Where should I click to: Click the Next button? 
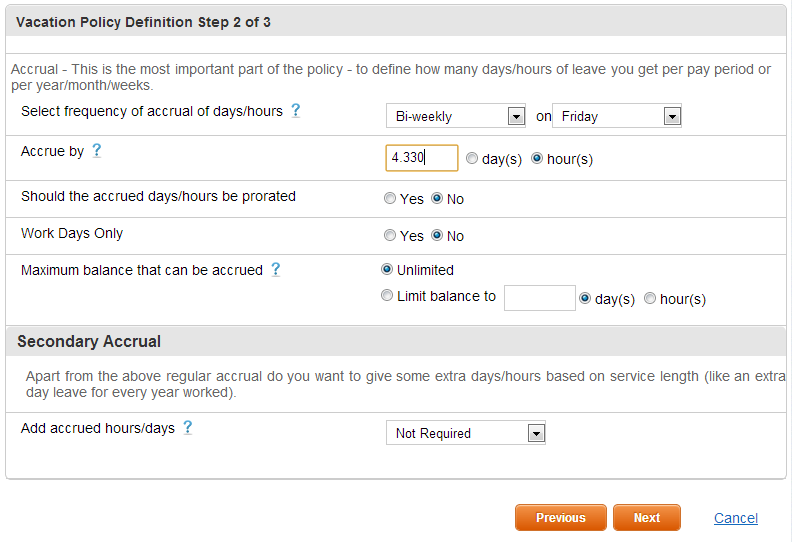click(x=647, y=518)
